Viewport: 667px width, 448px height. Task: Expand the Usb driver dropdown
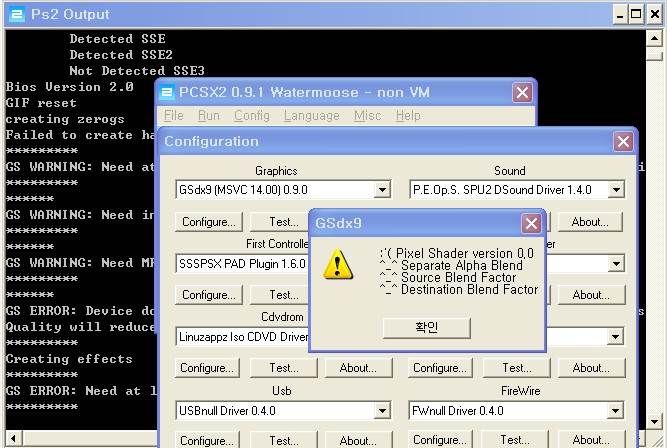click(x=382, y=411)
